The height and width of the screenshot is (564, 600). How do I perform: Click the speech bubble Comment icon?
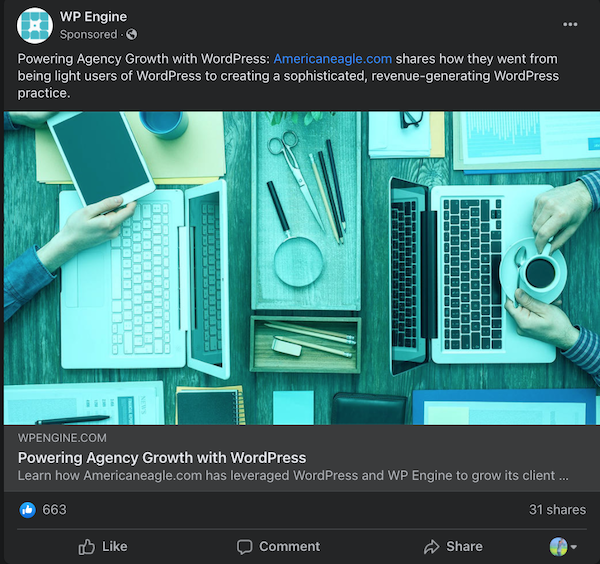coord(245,547)
